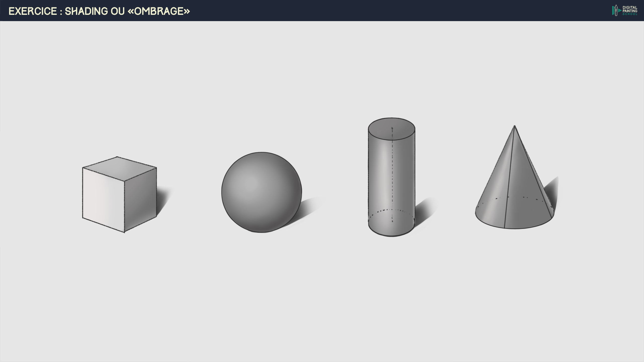Click the slide title 'Exercice : Shading ou Ombrage'
The width and height of the screenshot is (644, 362).
[99, 11]
